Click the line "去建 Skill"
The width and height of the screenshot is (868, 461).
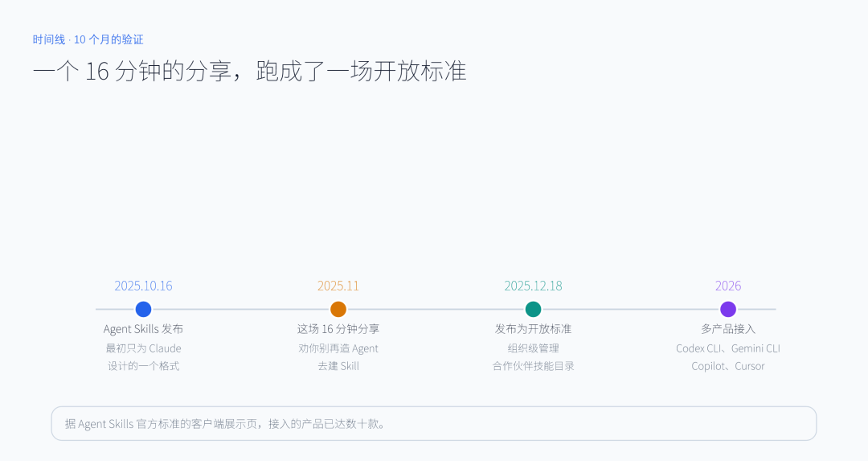338,366
